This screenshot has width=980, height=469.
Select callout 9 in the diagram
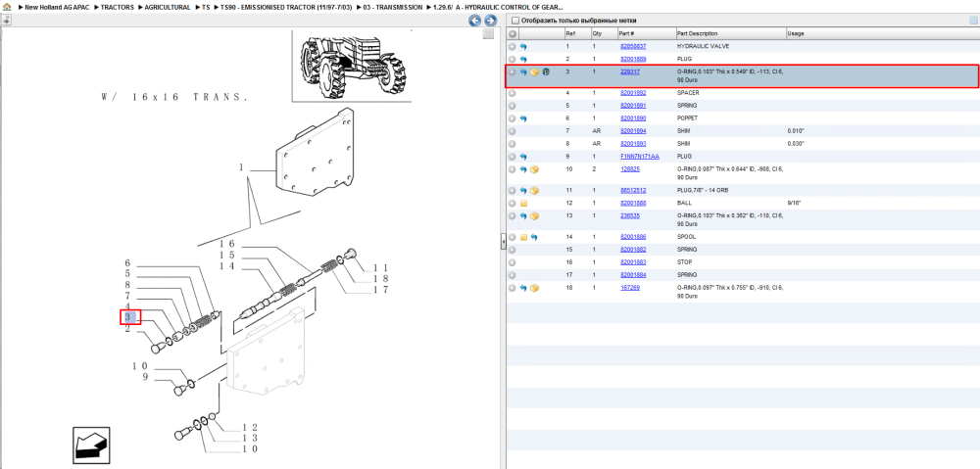[x=145, y=377]
